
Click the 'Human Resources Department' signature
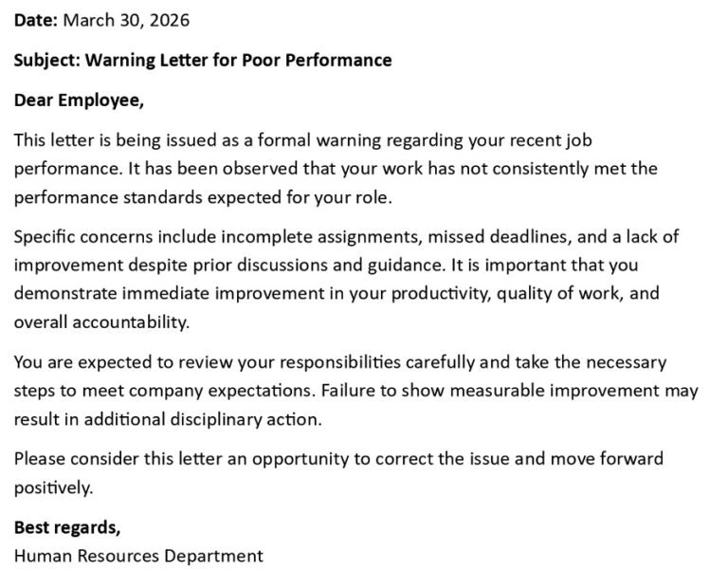[x=138, y=556]
